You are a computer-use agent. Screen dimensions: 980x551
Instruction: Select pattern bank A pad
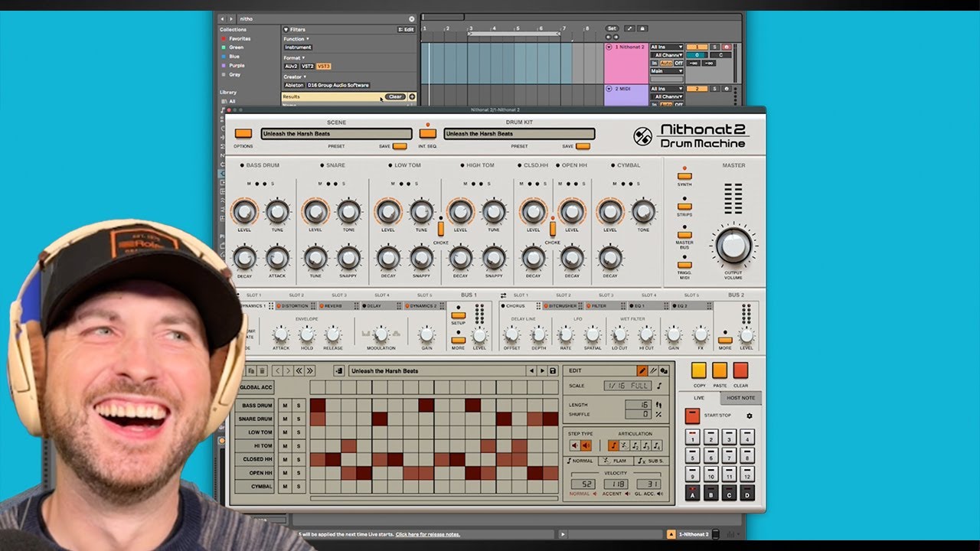(692, 493)
